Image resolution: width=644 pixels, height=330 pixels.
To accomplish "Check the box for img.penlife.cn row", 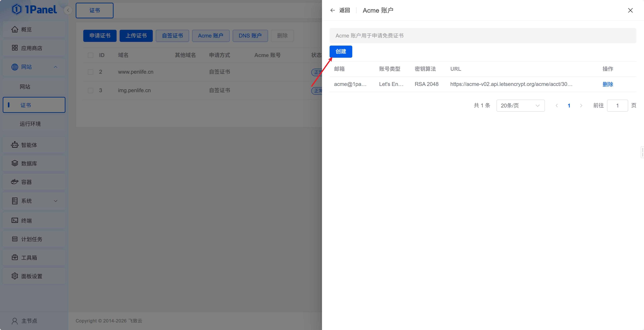I will coord(91,90).
